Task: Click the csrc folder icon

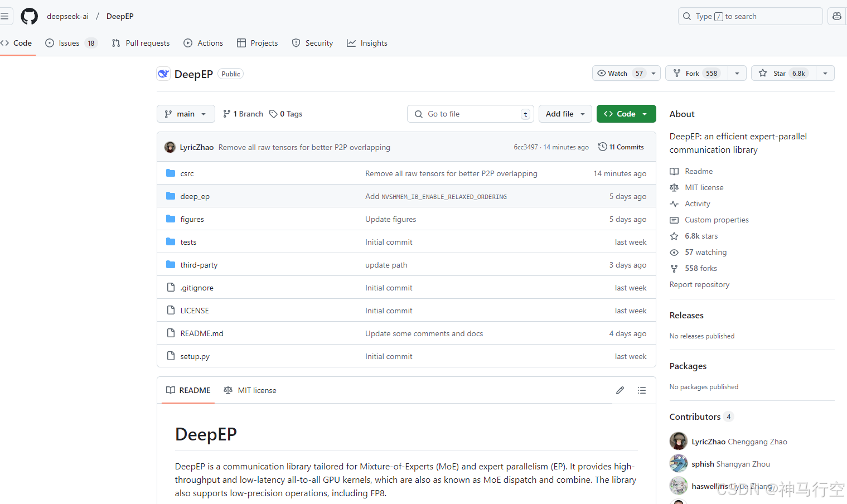Action: click(x=171, y=173)
